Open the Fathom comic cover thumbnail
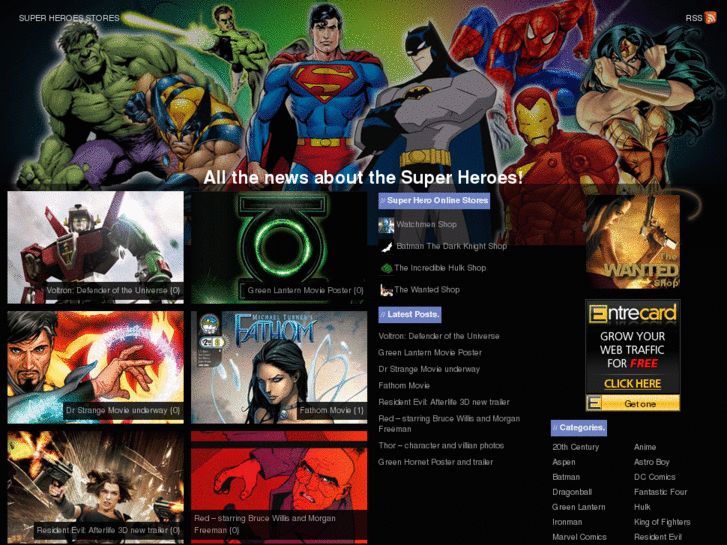 (279, 367)
